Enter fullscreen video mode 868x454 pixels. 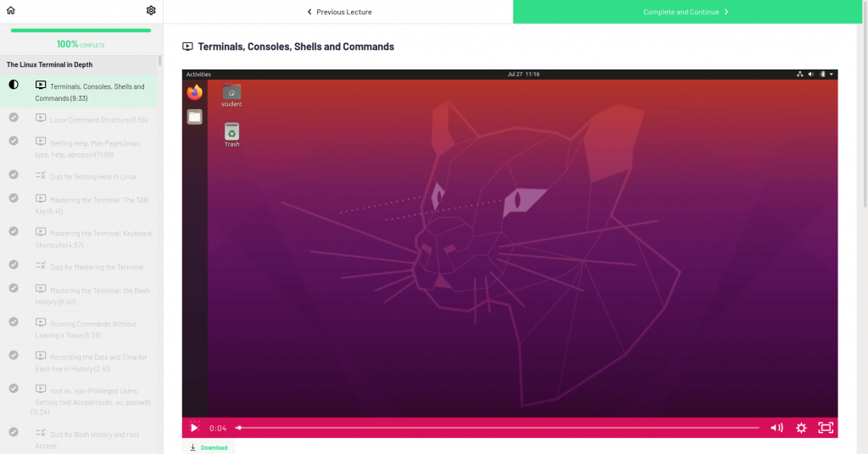coord(826,428)
